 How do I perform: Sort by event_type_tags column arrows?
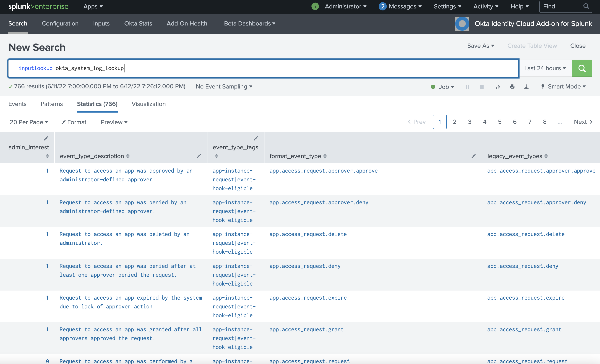pos(216,156)
